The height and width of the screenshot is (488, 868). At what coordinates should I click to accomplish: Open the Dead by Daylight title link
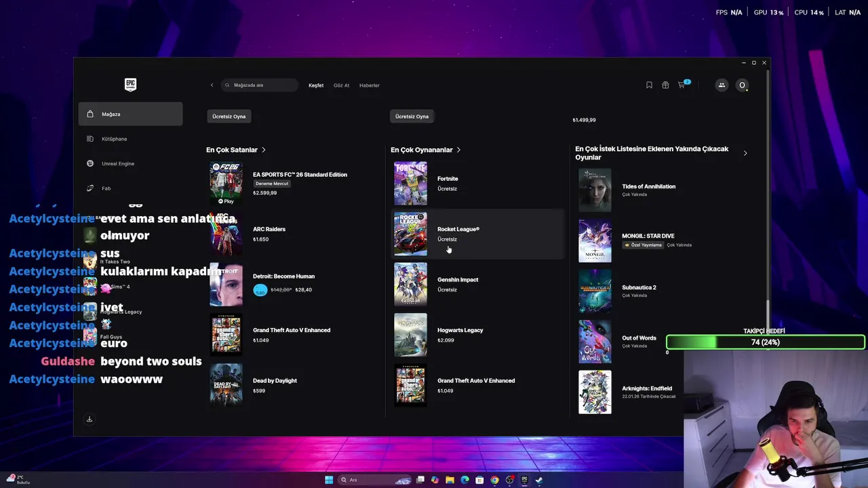[275, 381]
